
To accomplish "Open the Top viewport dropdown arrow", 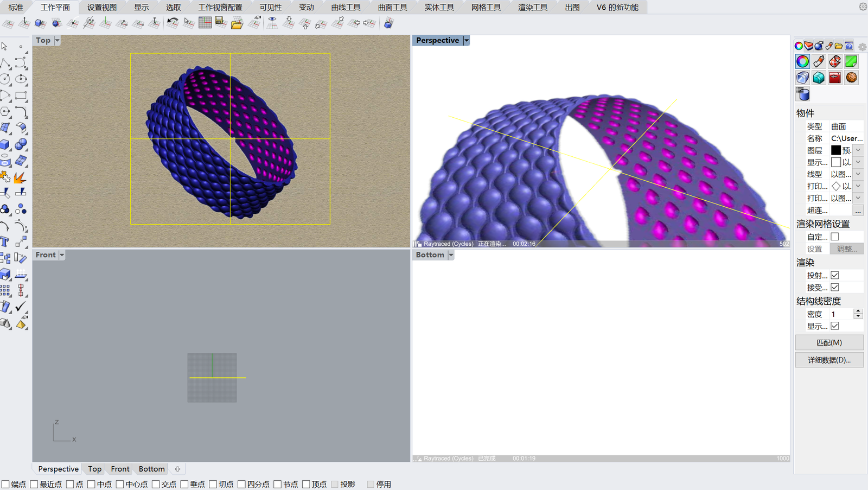I will 57,40.
